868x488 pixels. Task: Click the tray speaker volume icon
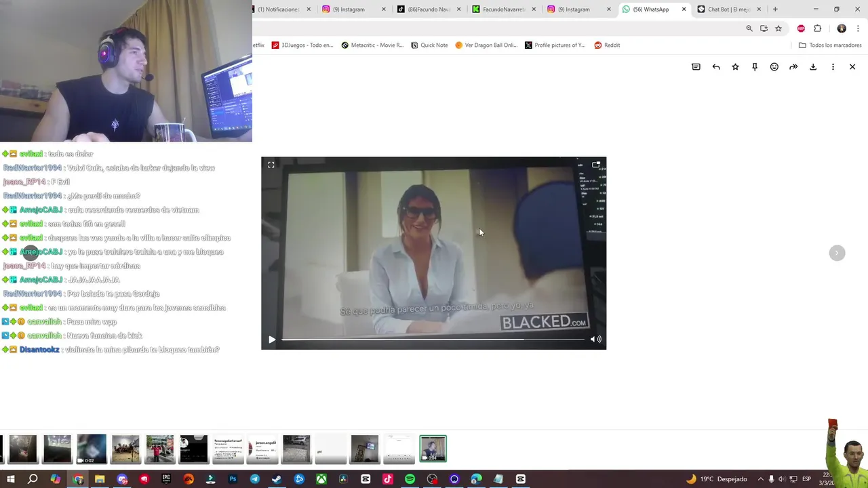click(782, 479)
